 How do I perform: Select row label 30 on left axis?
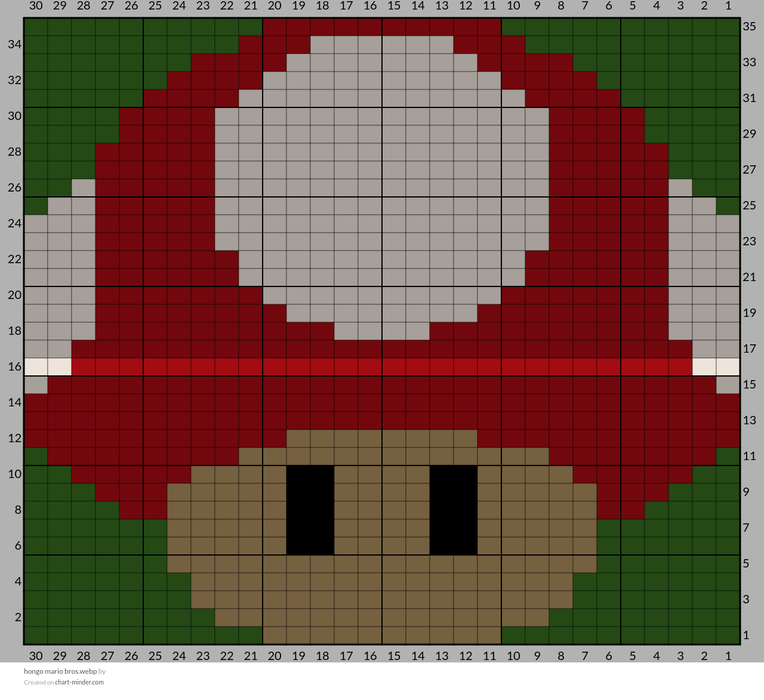click(x=15, y=116)
